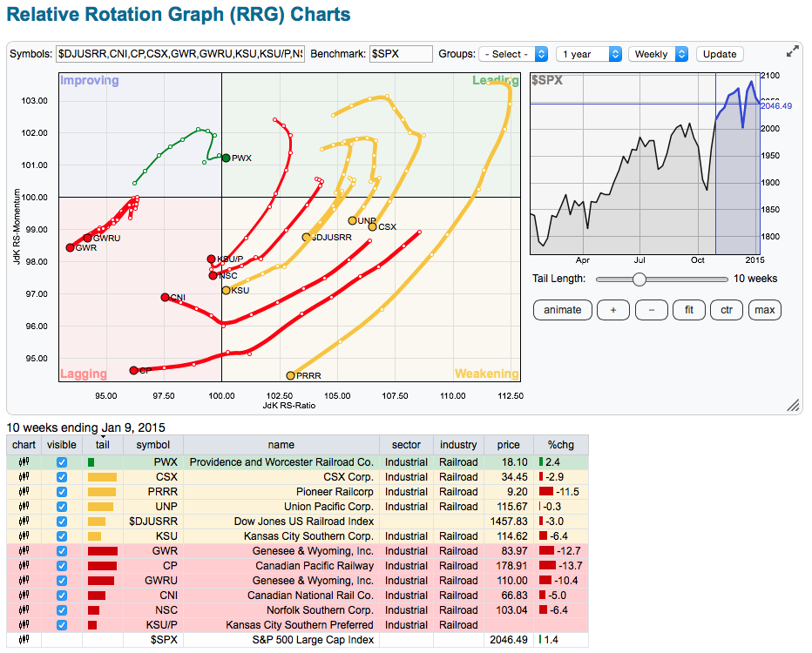The width and height of the screenshot is (812, 653).
Task: Hide the KSU/P tail via checkbox
Action: 62,624
